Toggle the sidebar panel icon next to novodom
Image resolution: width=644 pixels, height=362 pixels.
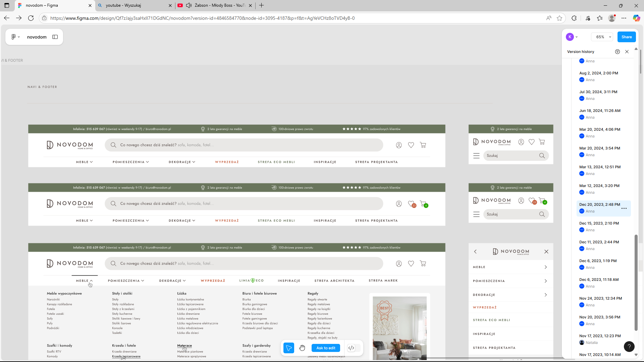point(55,37)
